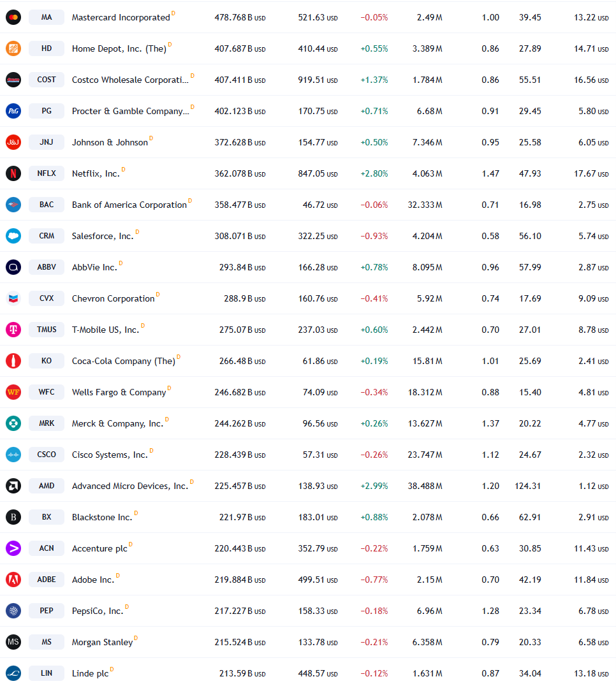Open the MA ticker symbol
The width and height of the screenshot is (616, 686).
coord(47,17)
